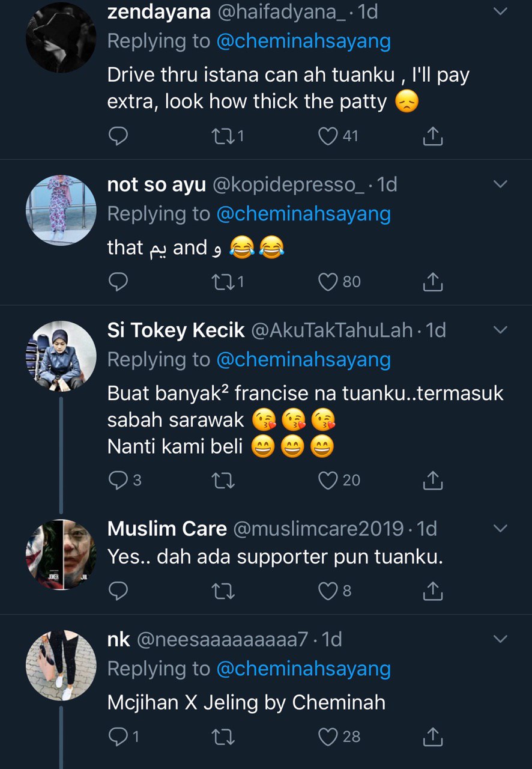Open @cheminahsayang link in zendayana's reply

click(x=303, y=41)
